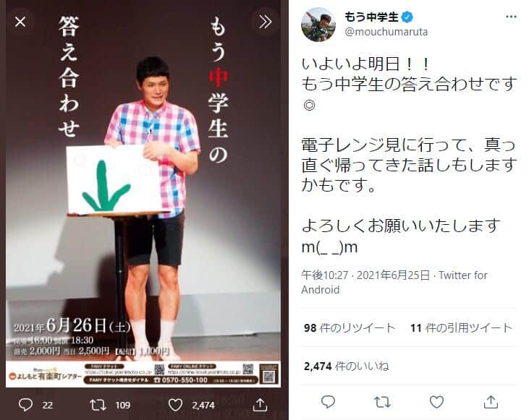Screen dimensions: 529x420
Task: Open the @mouchumaruta handle link
Action: coord(386,32)
